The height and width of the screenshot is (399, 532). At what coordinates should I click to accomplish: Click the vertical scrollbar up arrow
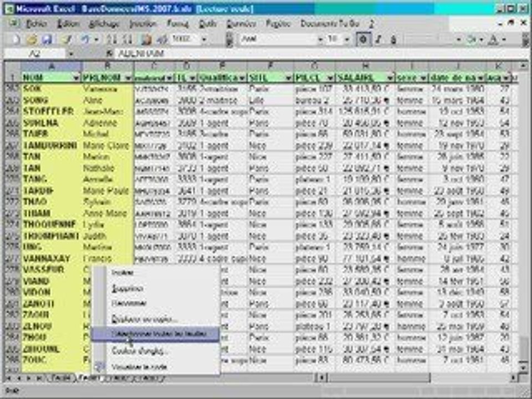click(x=524, y=65)
